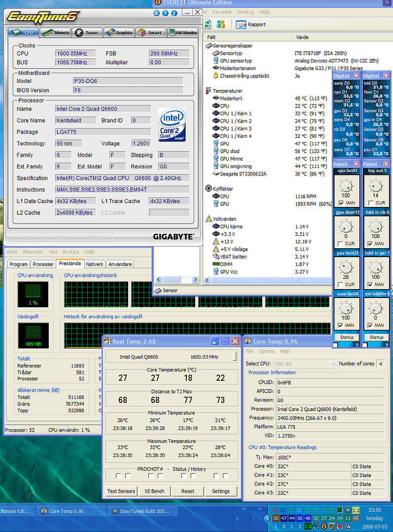Click the orange EVEREST info tray icon
This screenshot has height=532, width=393.
point(323,526)
